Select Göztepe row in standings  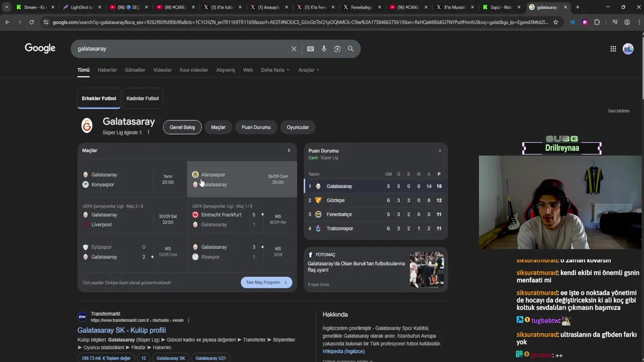point(376,200)
